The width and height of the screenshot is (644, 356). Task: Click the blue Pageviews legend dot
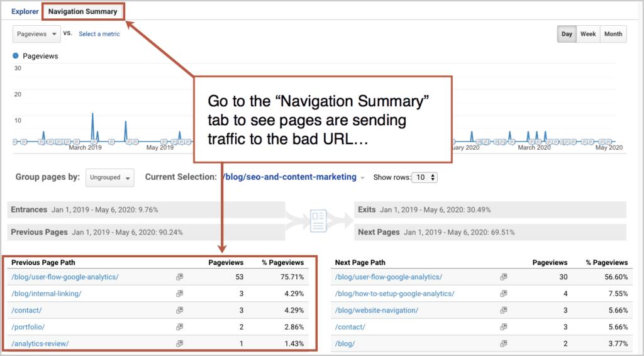[x=16, y=56]
